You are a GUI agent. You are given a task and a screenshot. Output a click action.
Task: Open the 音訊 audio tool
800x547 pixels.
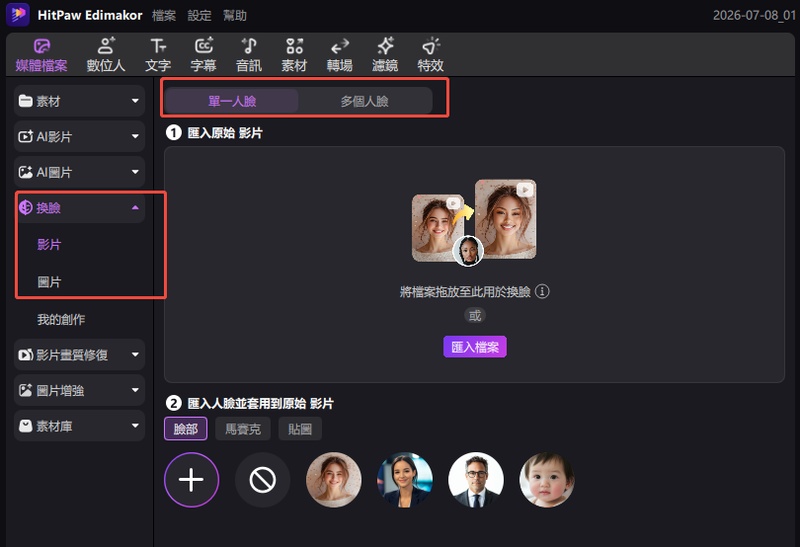coord(248,54)
